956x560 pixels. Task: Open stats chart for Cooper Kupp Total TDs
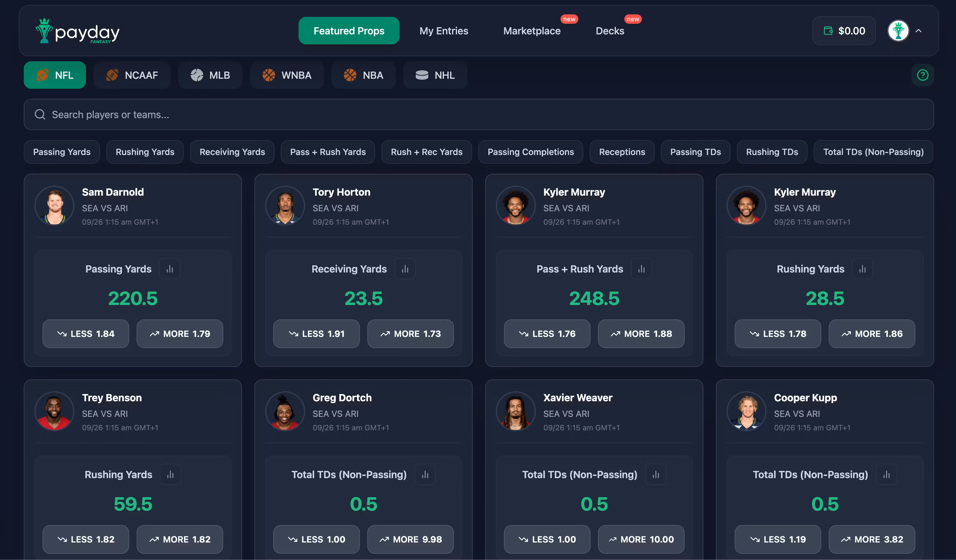click(x=886, y=474)
